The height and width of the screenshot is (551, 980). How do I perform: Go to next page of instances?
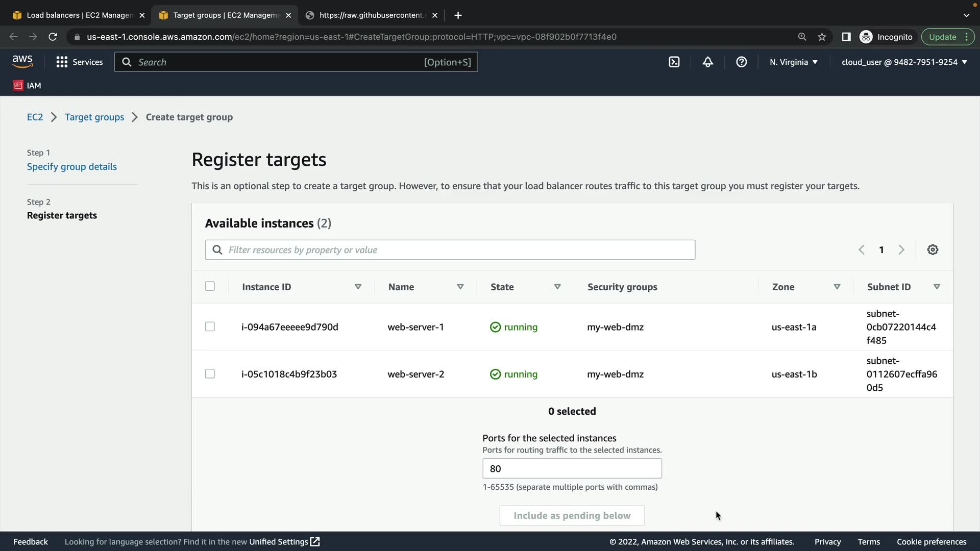pos(901,250)
